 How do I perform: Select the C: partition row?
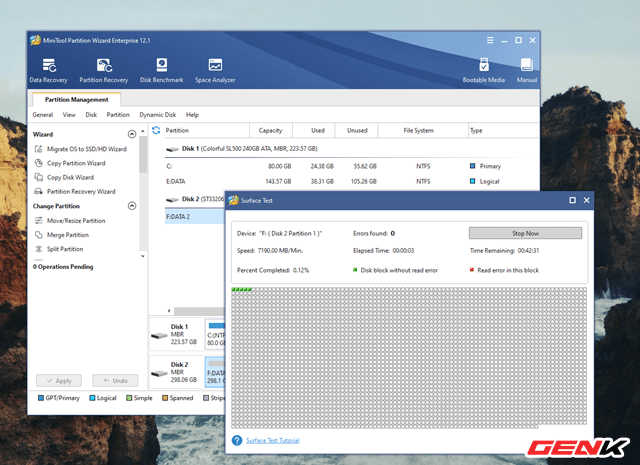click(x=351, y=166)
